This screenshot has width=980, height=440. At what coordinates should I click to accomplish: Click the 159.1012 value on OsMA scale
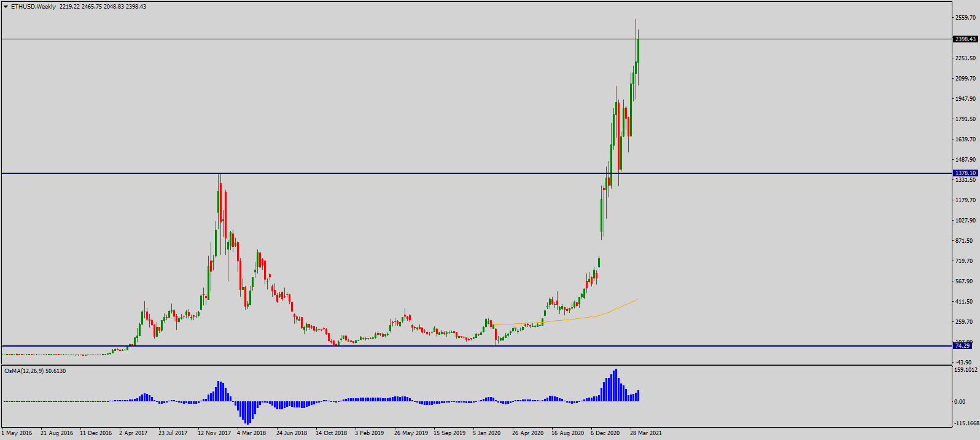click(x=966, y=370)
